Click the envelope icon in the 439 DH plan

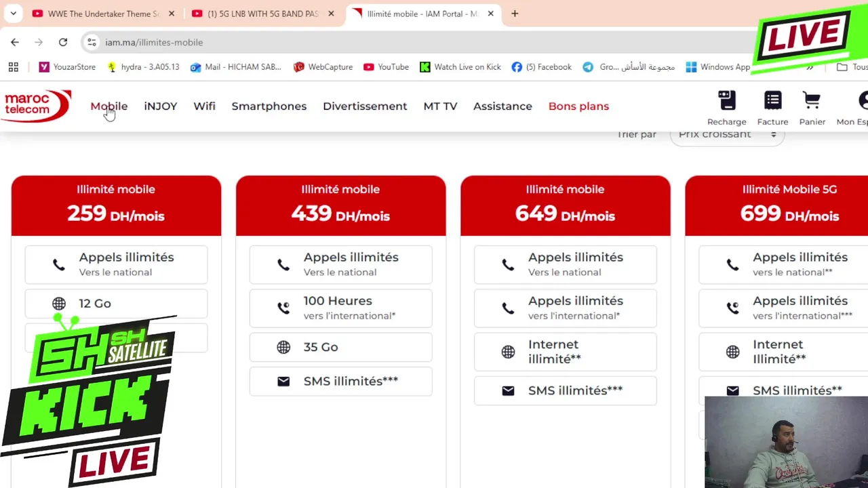click(x=283, y=382)
